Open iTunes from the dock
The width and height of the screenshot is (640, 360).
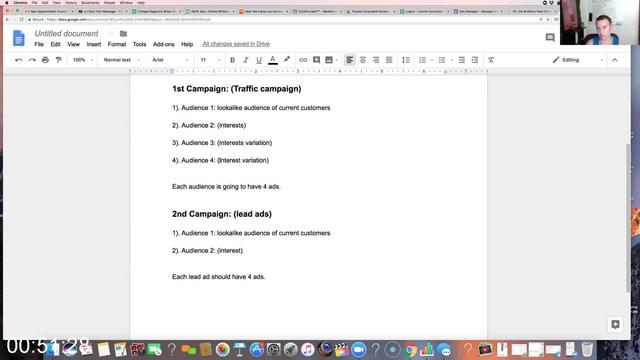tap(308, 350)
